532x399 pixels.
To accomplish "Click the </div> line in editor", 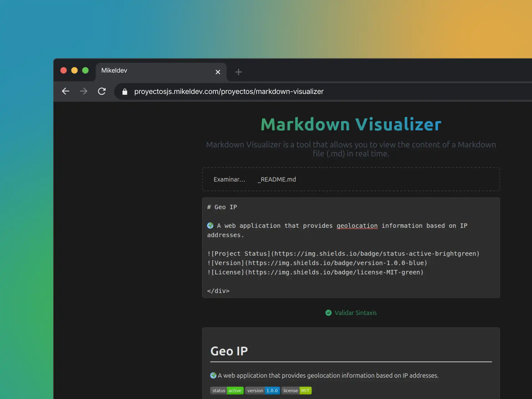I will (218, 291).
